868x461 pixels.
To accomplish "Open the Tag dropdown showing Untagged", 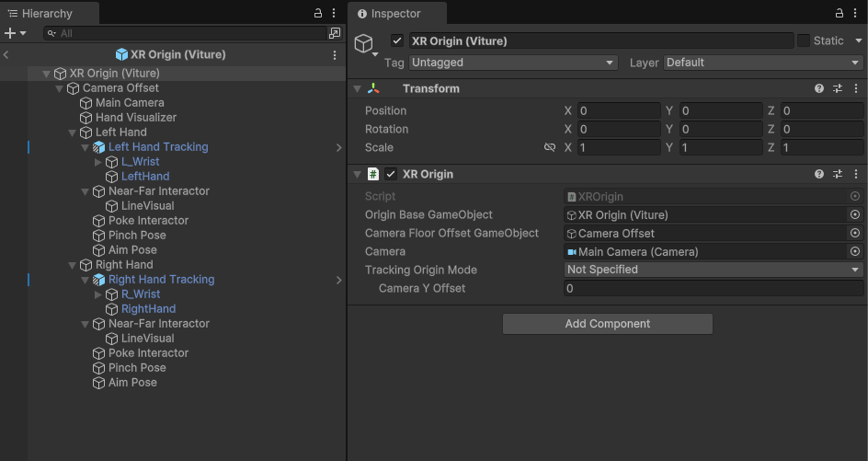I will 513,63.
